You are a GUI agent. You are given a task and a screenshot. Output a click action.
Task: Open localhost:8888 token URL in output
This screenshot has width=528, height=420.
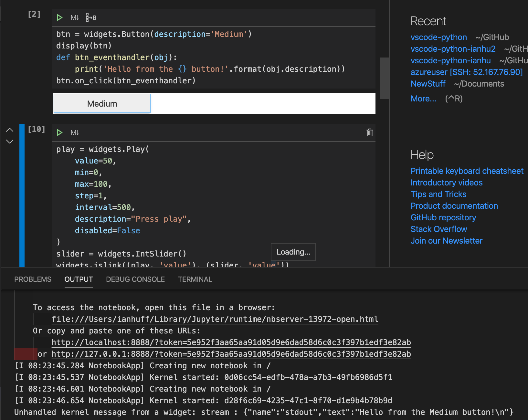[x=231, y=342]
